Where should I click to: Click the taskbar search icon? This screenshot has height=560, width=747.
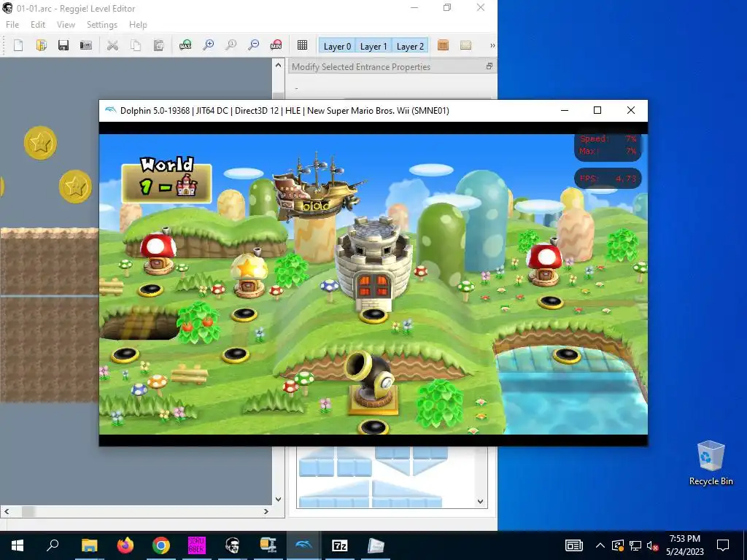[x=53, y=545]
